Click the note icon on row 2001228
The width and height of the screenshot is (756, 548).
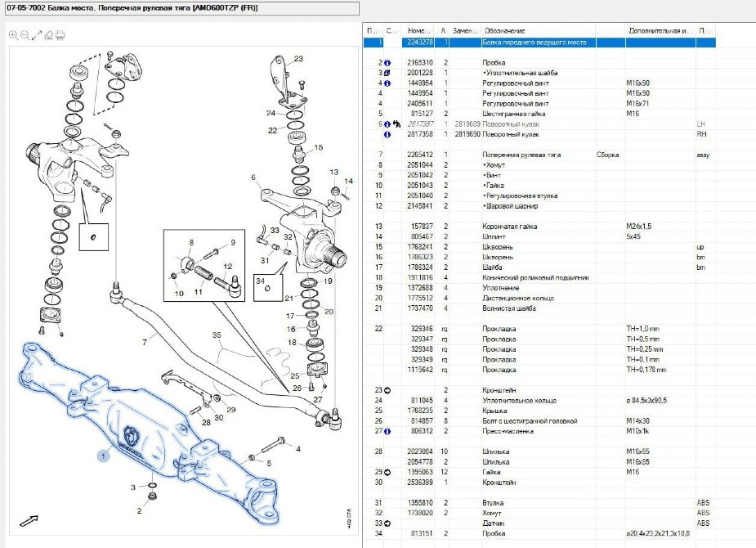387,73
